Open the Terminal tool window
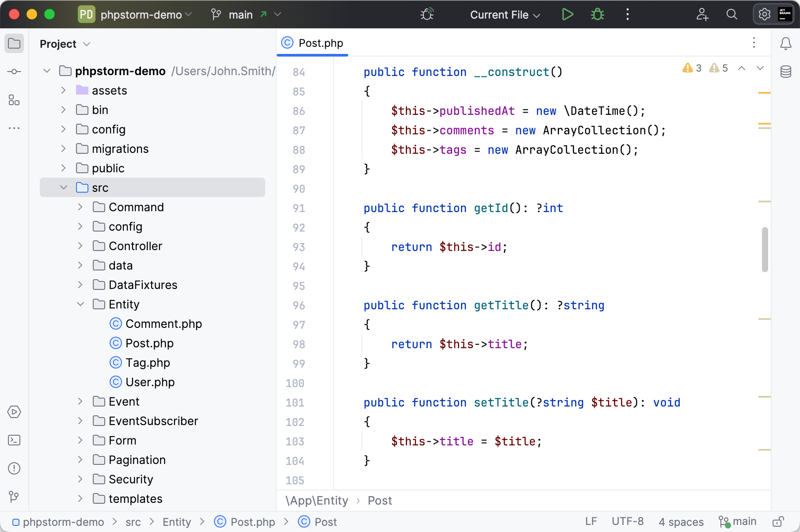Image resolution: width=800 pixels, height=532 pixels. [x=14, y=440]
